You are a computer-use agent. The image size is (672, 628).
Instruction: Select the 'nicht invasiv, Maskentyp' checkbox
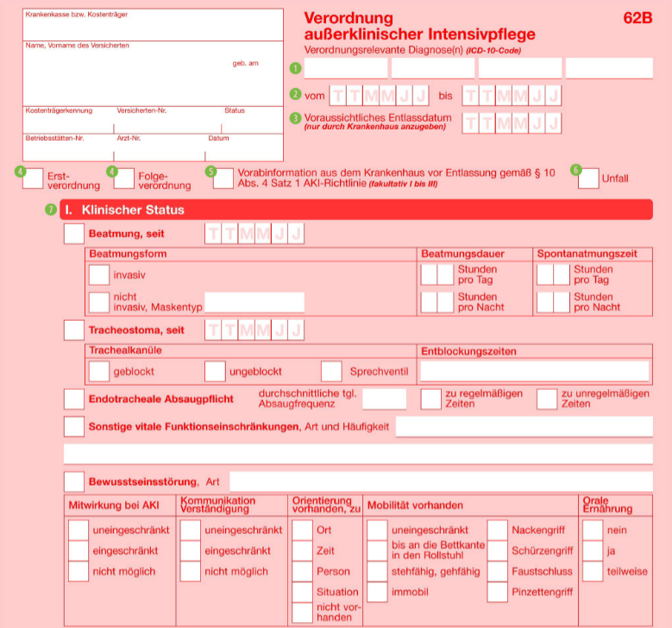99,302
